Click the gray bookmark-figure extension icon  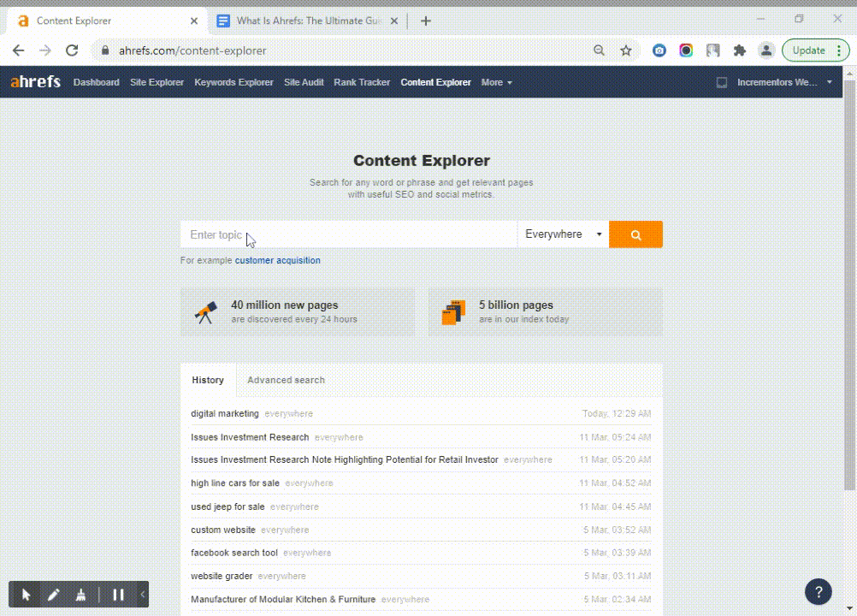pos(712,50)
